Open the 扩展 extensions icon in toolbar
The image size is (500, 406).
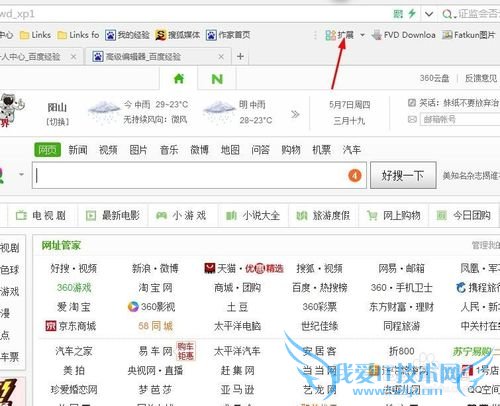coord(339,35)
